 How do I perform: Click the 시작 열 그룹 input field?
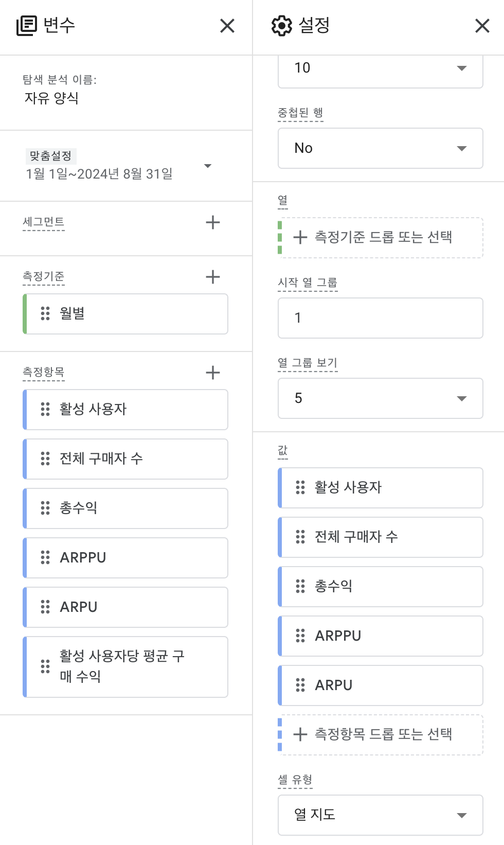[381, 318]
